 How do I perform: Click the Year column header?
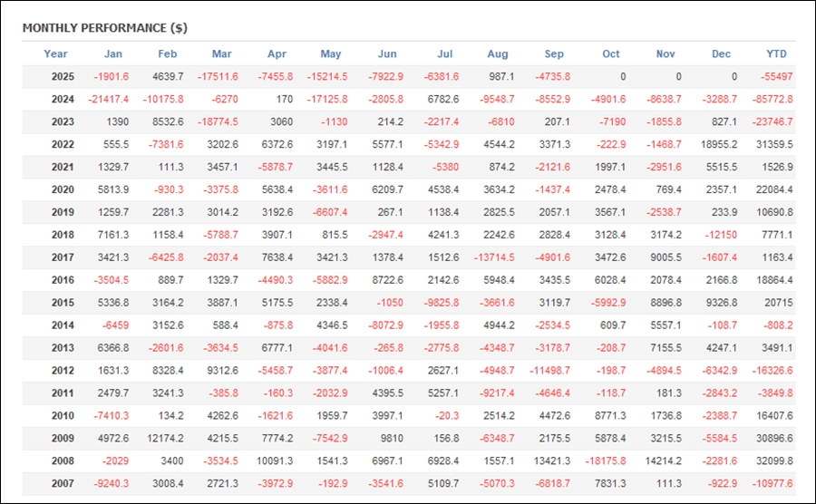click(x=55, y=53)
